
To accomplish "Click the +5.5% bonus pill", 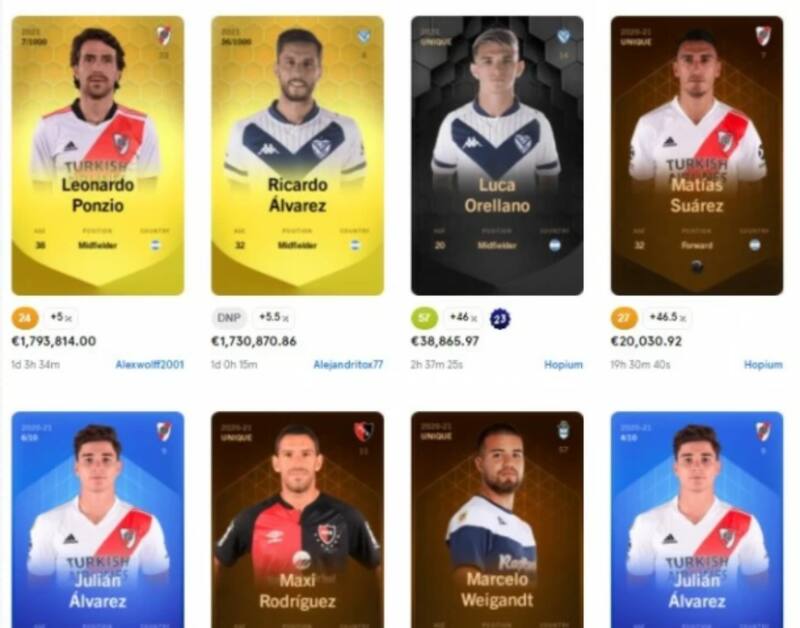I will coord(273,318).
